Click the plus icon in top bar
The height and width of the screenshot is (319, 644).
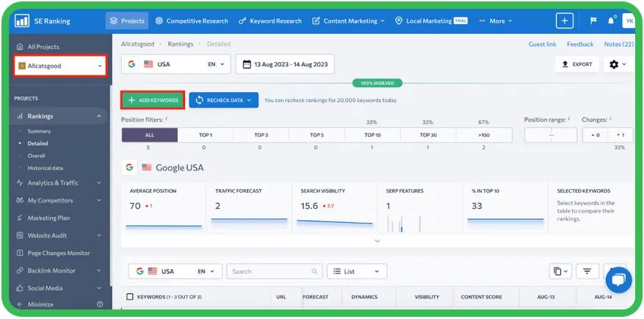pyautogui.click(x=565, y=21)
